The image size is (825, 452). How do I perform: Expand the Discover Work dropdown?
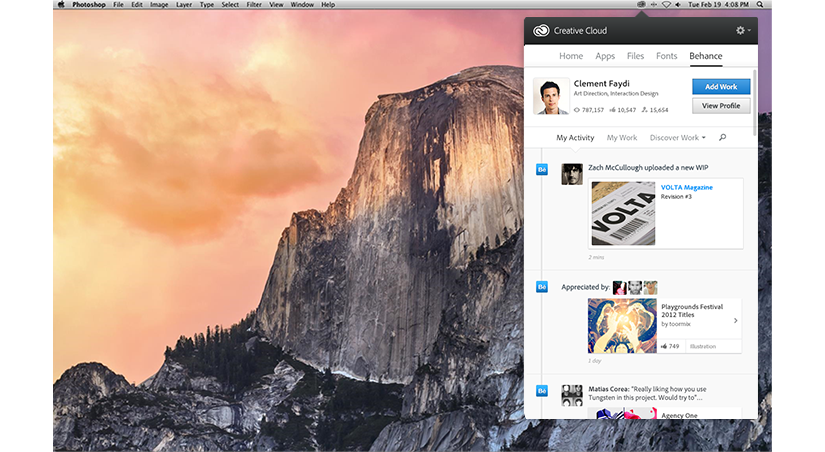678,137
